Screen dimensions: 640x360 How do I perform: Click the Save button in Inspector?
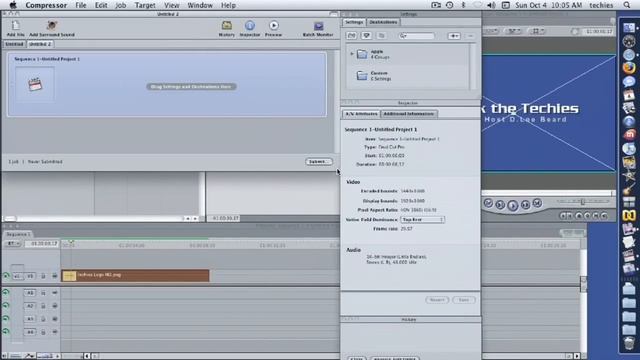pos(464,300)
